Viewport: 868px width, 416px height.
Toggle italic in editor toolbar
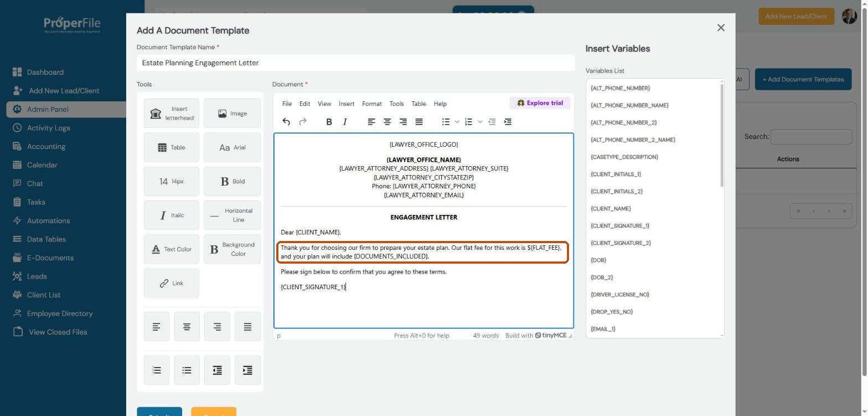click(x=345, y=122)
